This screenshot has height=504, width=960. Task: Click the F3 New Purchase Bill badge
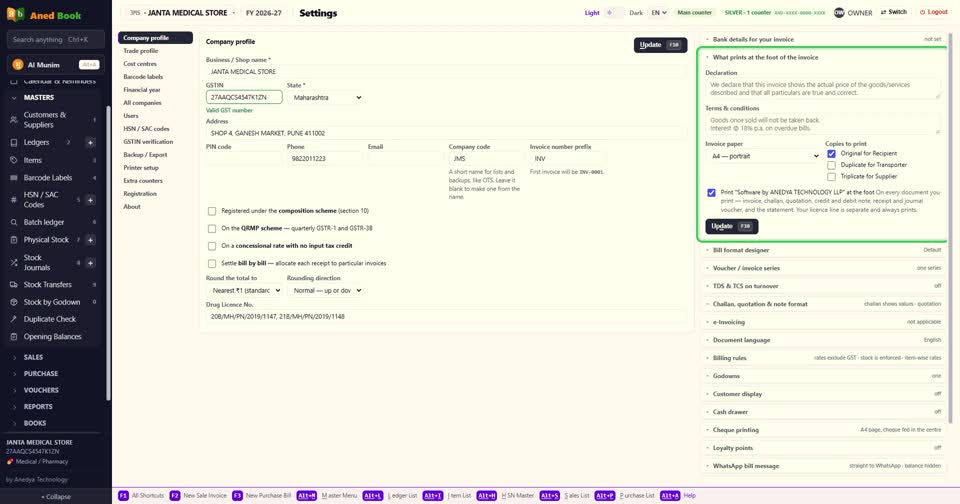(x=237, y=495)
